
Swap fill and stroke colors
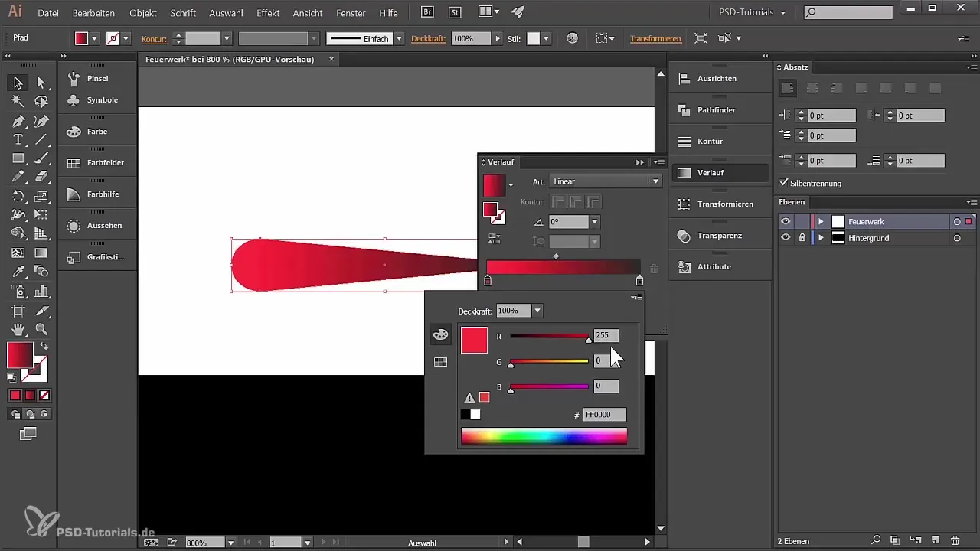click(44, 347)
